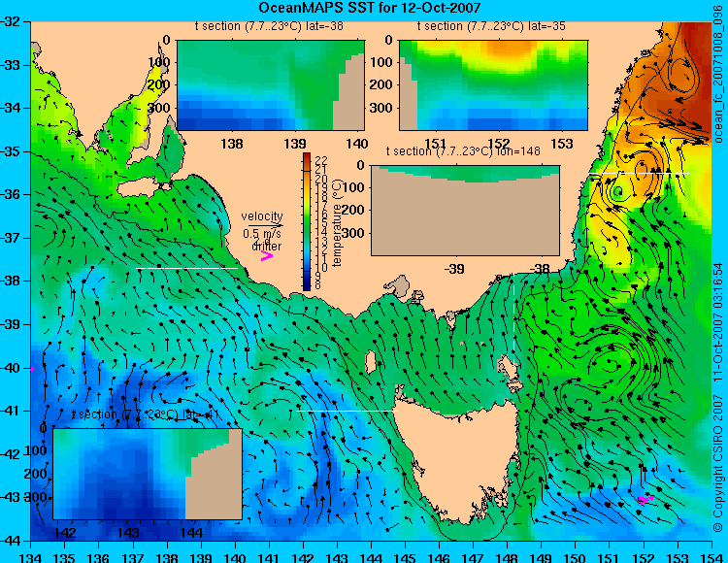Image resolution: width=728 pixels, height=563 pixels.
Task: Click the '0.5 m/s' legend label
Action: tap(262, 234)
